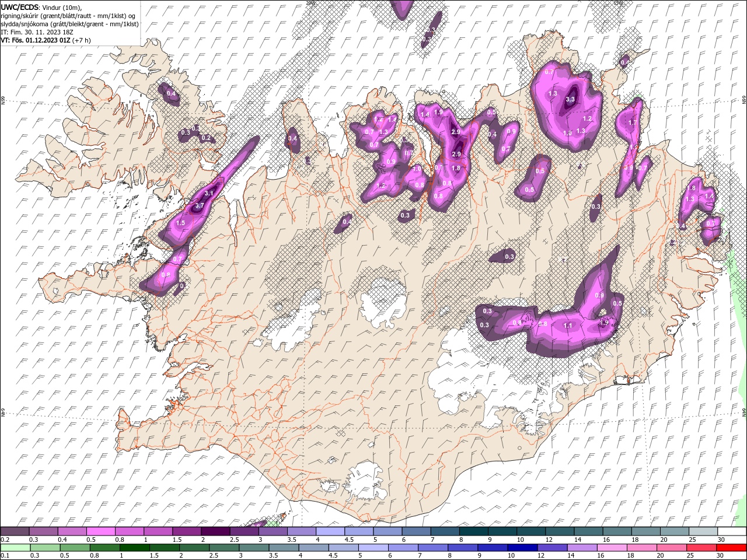The height and width of the screenshot is (560, 747).
Task: Click the 'VT: Fös. 01.12.2023 01Z' valid time
Action: tap(36, 40)
